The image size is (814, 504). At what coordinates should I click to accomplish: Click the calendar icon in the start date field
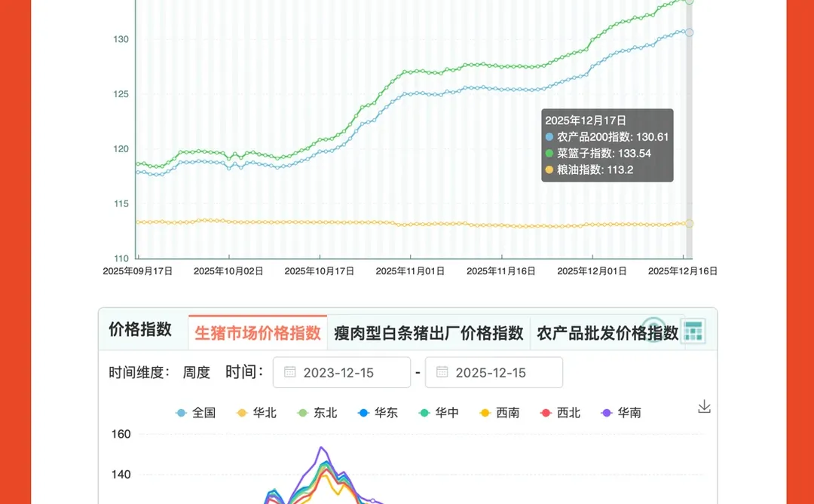[x=292, y=371]
